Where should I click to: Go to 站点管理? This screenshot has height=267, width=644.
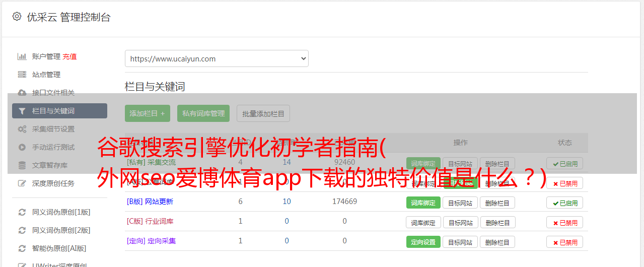click(46, 75)
